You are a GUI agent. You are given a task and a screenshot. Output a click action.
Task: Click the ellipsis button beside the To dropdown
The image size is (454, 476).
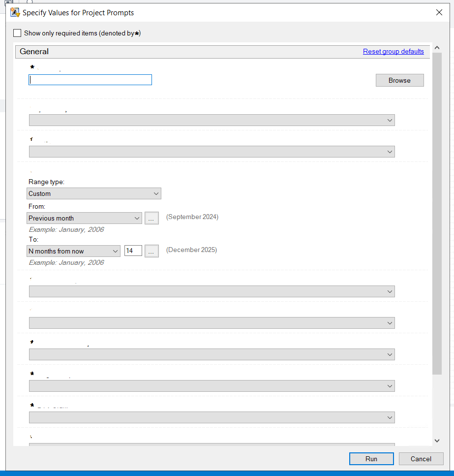[151, 251]
